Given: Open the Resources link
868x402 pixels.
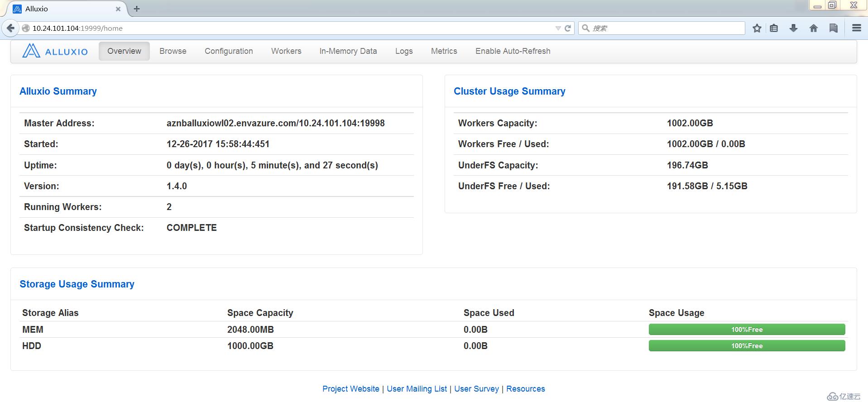Looking at the screenshot, I should pyautogui.click(x=526, y=389).
